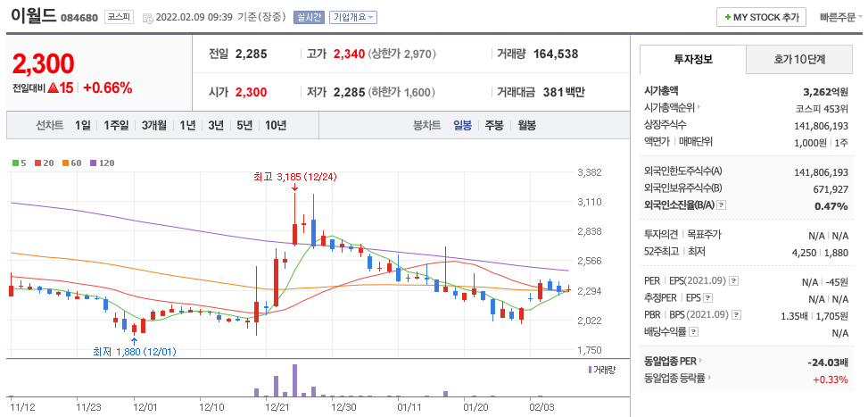
Task: Click the tallest volume bar near 12/21
Action: tap(294, 380)
